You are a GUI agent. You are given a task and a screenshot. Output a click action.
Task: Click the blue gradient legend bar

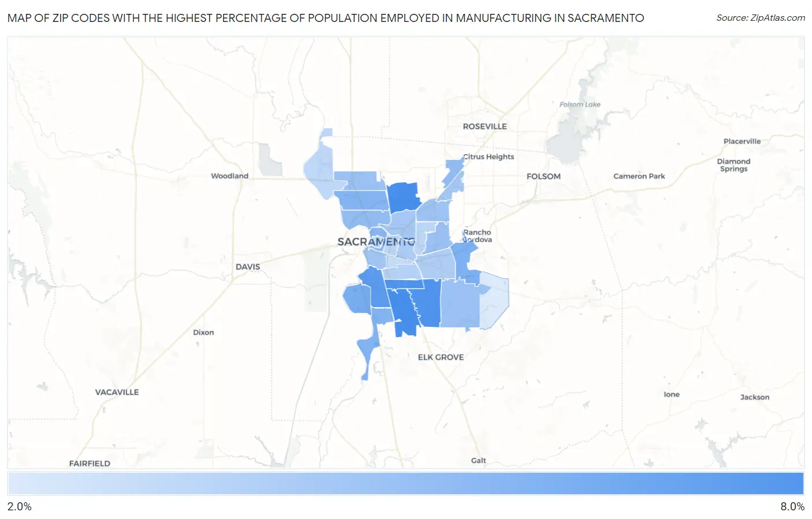[x=405, y=483]
